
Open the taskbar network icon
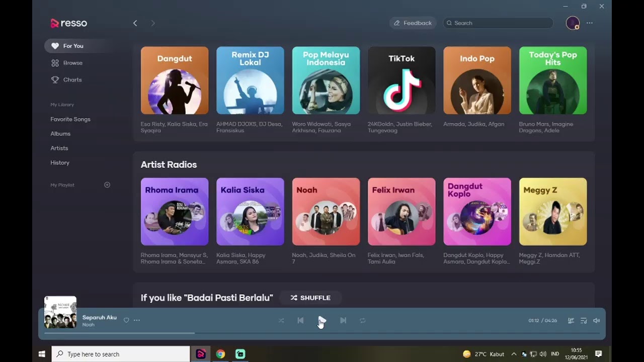click(x=533, y=354)
